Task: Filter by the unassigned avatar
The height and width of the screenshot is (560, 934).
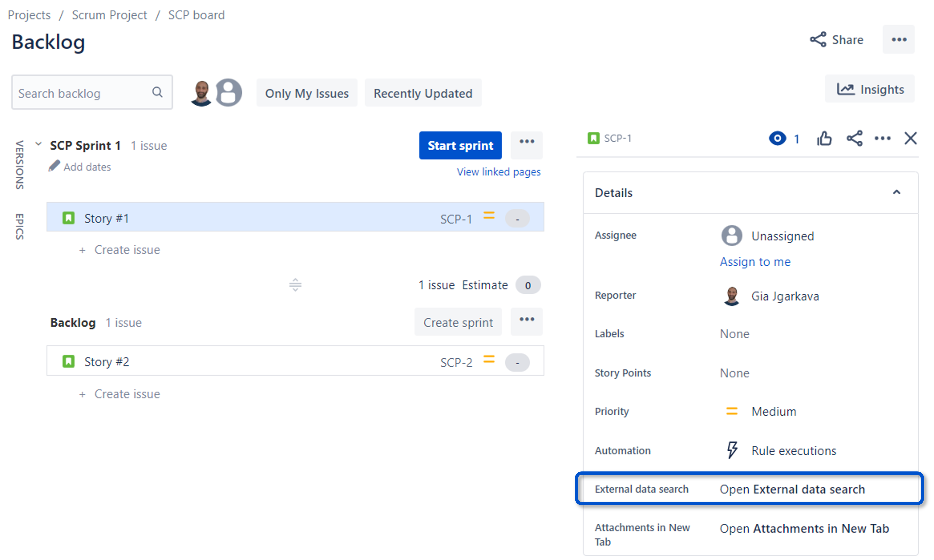Action: [229, 93]
